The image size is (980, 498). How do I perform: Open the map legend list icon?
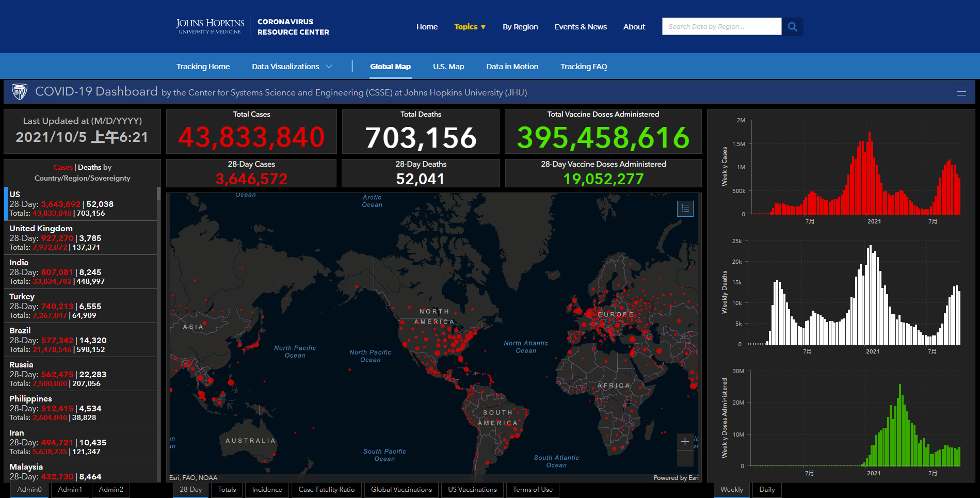pos(685,208)
